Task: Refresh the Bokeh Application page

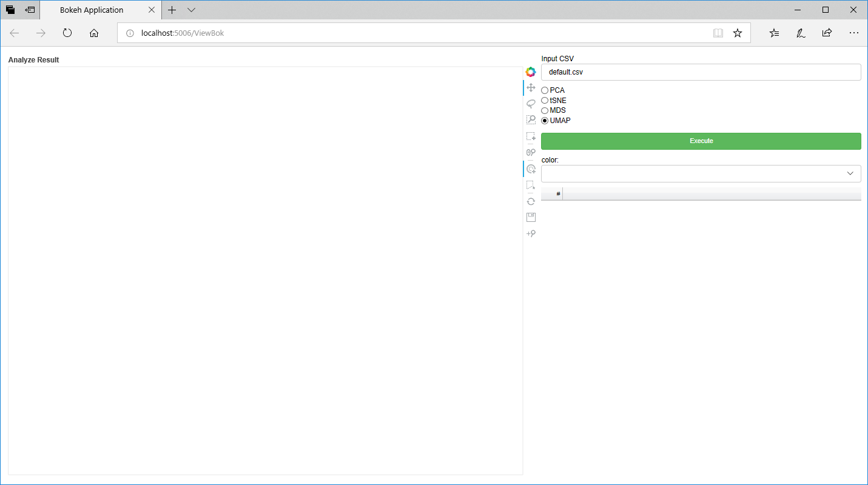Action: 67,33
